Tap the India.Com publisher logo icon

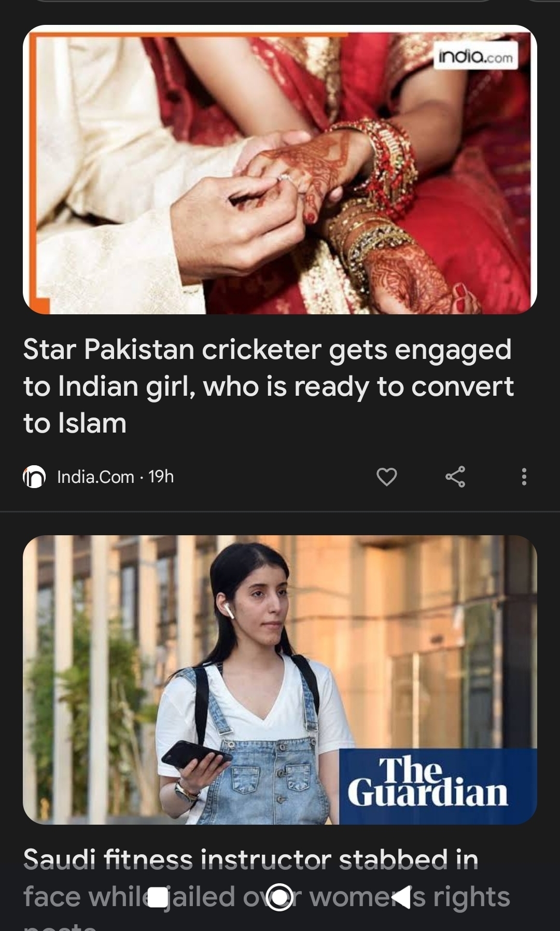pos(34,477)
